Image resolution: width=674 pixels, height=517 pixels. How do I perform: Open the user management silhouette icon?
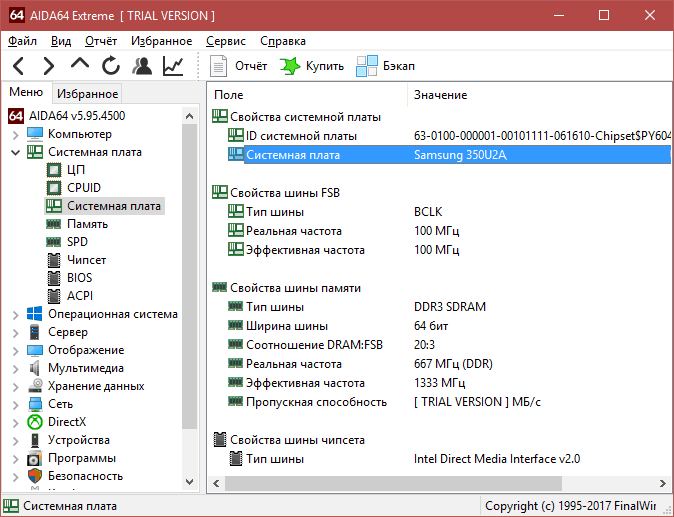click(142, 66)
